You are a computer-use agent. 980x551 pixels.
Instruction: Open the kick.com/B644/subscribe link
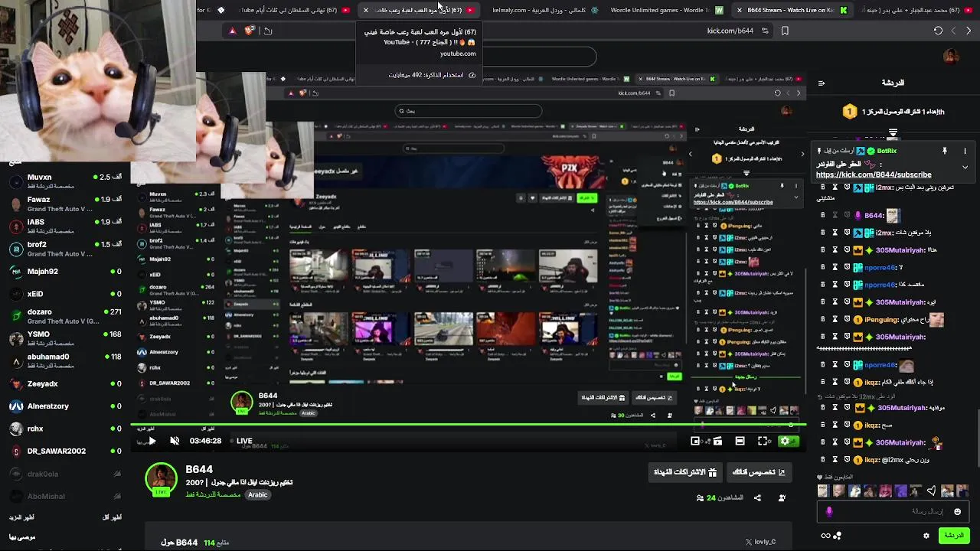(874, 174)
